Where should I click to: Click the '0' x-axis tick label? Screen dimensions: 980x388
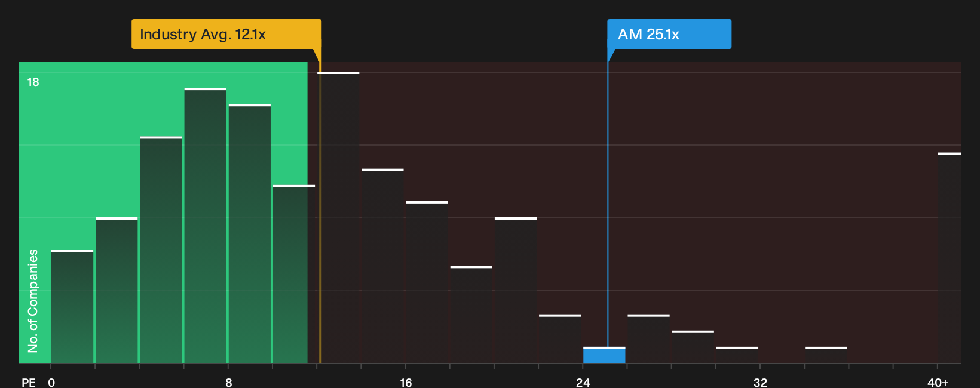click(51, 382)
